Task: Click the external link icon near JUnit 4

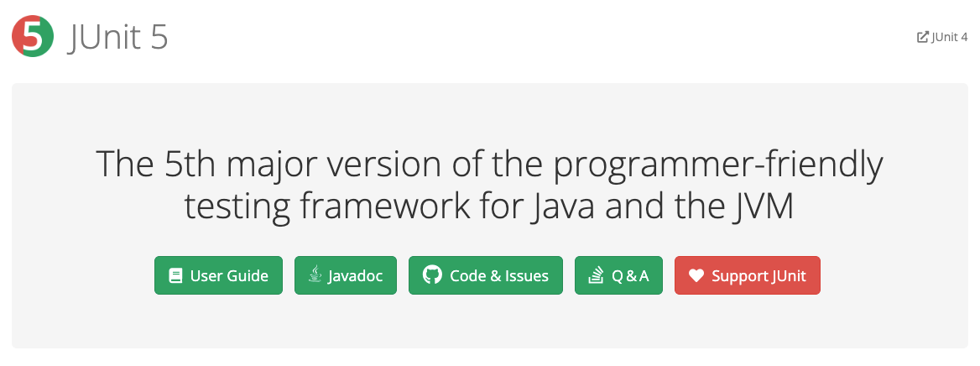Action: (x=922, y=37)
